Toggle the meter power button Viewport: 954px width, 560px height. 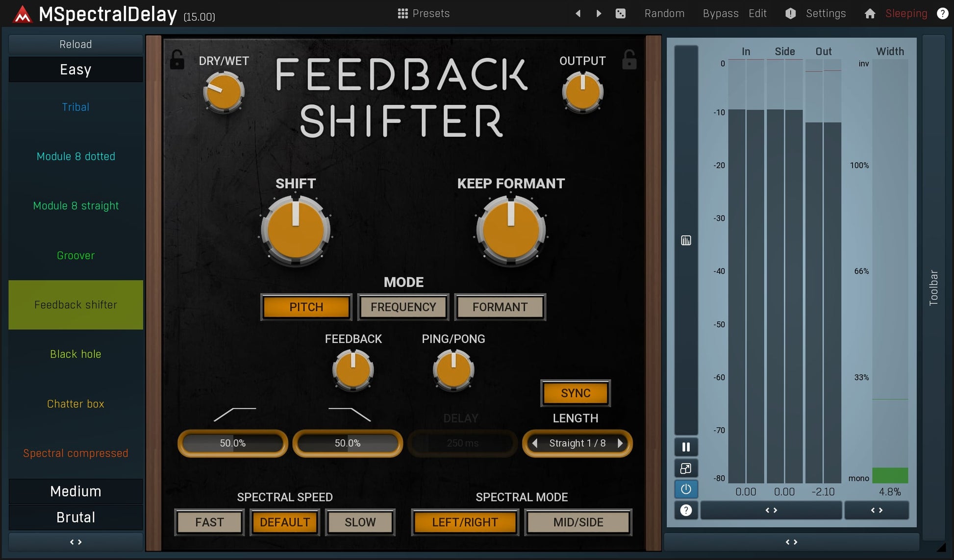(686, 489)
